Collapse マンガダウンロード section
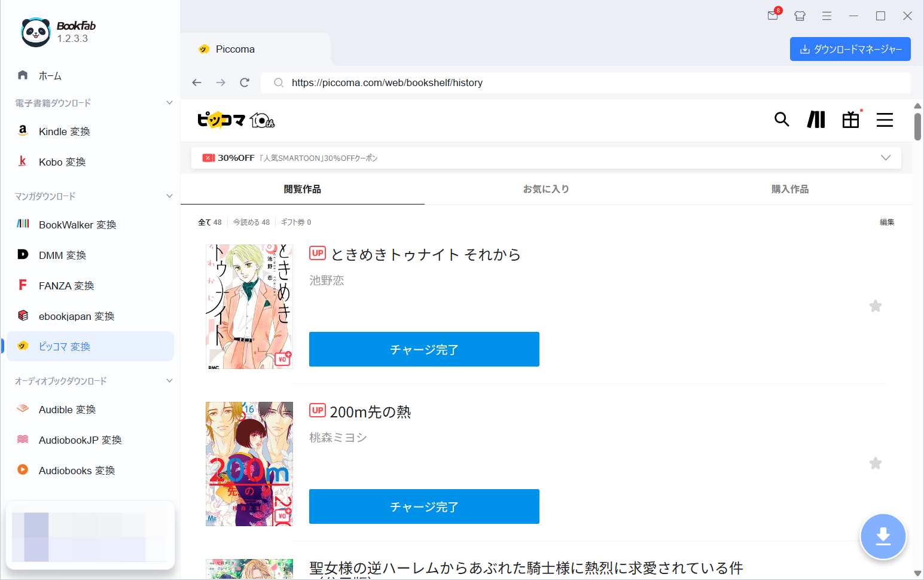The width and height of the screenshot is (924, 580). [x=169, y=196]
